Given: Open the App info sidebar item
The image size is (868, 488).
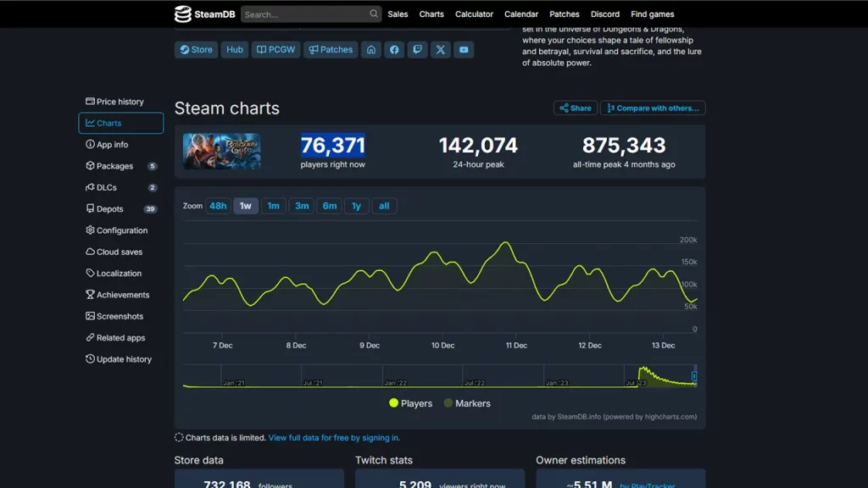Looking at the screenshot, I should pyautogui.click(x=120, y=144).
